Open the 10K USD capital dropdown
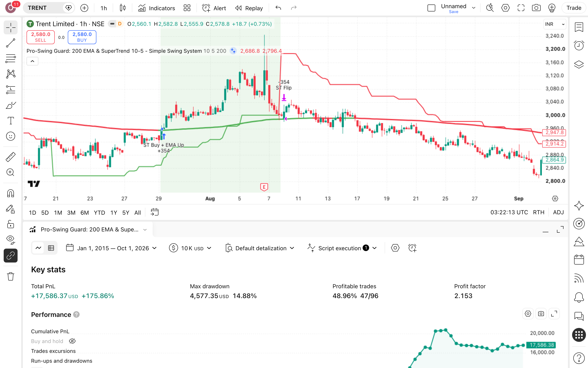Image resolution: width=588 pixels, height=368 pixels. click(190, 248)
